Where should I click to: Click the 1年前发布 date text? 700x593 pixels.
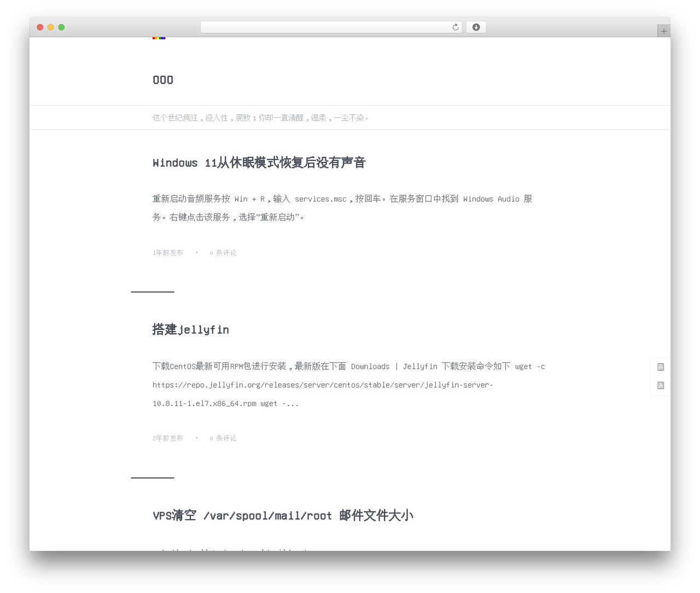click(x=168, y=253)
